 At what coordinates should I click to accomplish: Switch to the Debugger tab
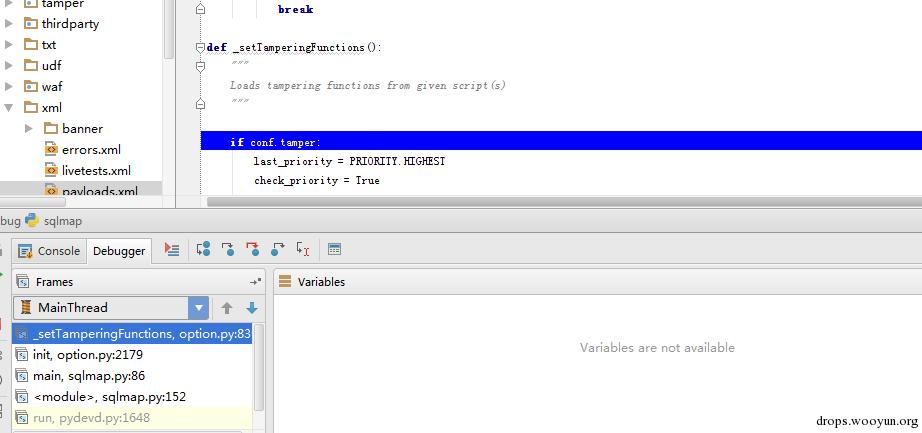click(x=119, y=251)
